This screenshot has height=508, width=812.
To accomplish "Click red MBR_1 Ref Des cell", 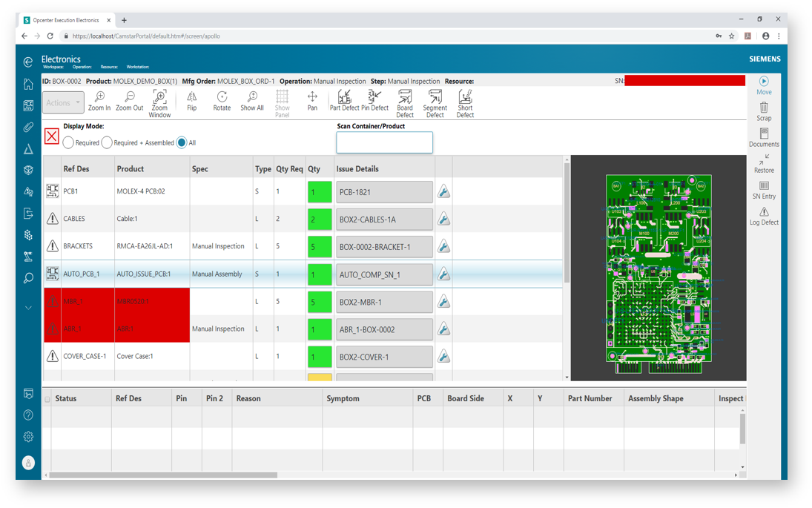I will coord(88,301).
